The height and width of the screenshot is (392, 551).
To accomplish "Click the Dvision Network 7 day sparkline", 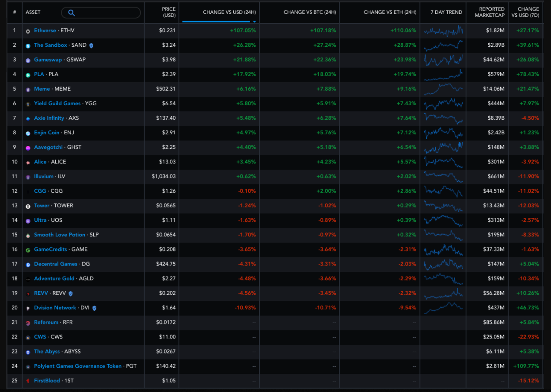I will coord(443,308).
